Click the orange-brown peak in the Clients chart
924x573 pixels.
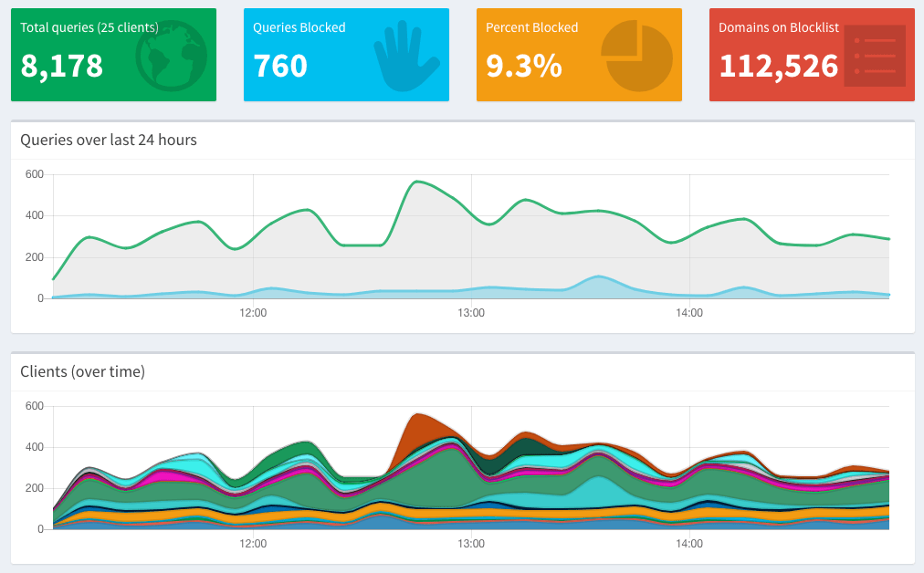click(x=418, y=424)
